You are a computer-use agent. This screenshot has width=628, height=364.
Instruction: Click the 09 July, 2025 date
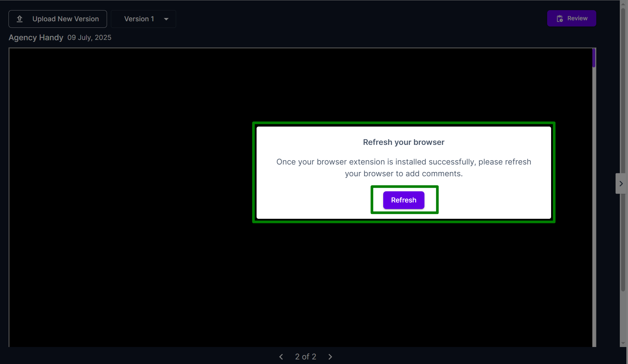89,38
